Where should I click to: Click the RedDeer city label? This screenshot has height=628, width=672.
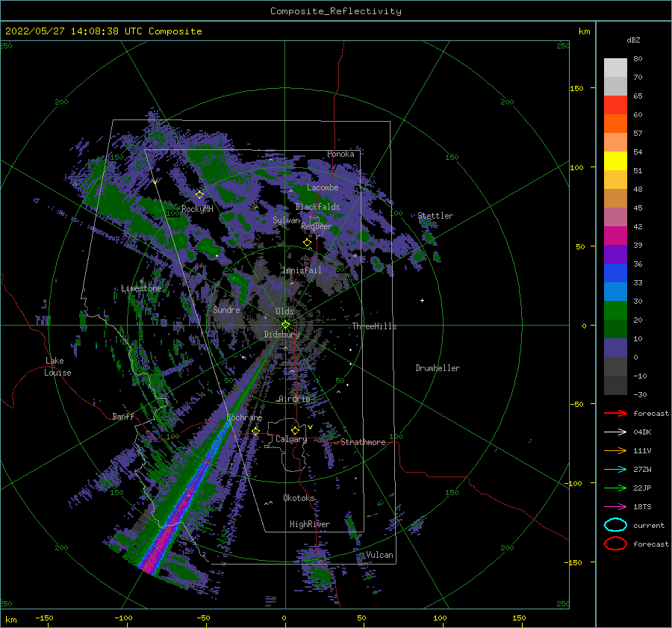coord(317,226)
